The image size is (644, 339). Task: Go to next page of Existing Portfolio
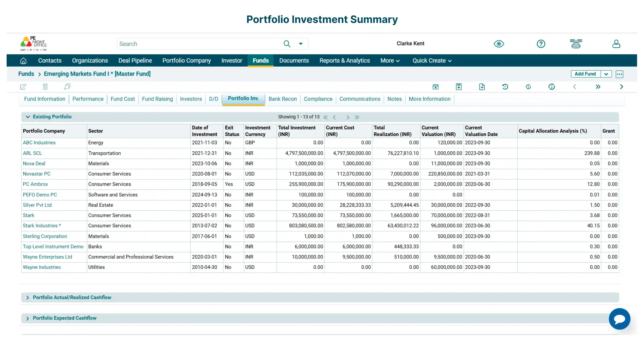tap(348, 117)
